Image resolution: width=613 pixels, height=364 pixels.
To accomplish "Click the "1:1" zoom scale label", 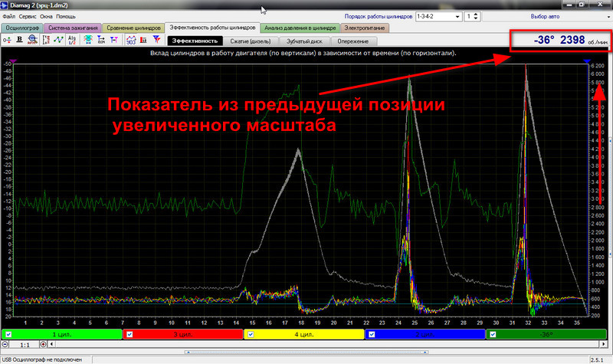I will (x=25, y=345).
